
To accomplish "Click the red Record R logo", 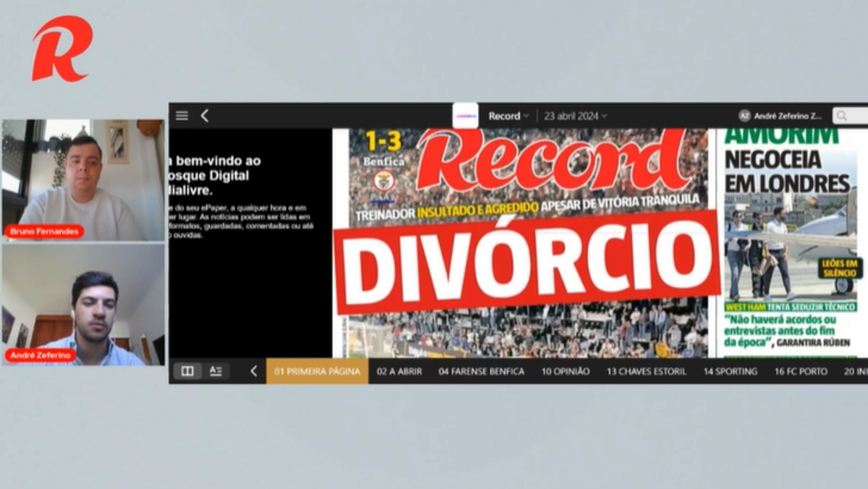I will (62, 48).
